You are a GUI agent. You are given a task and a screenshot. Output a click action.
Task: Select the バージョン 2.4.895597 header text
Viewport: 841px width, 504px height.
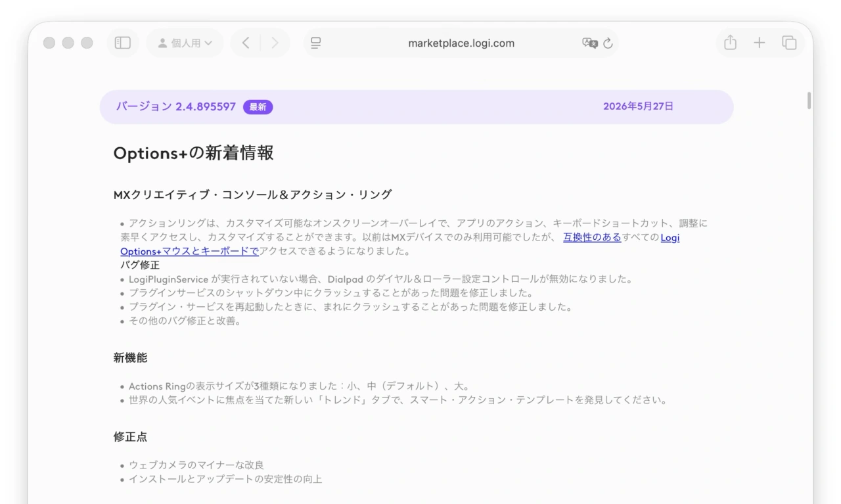click(x=176, y=106)
